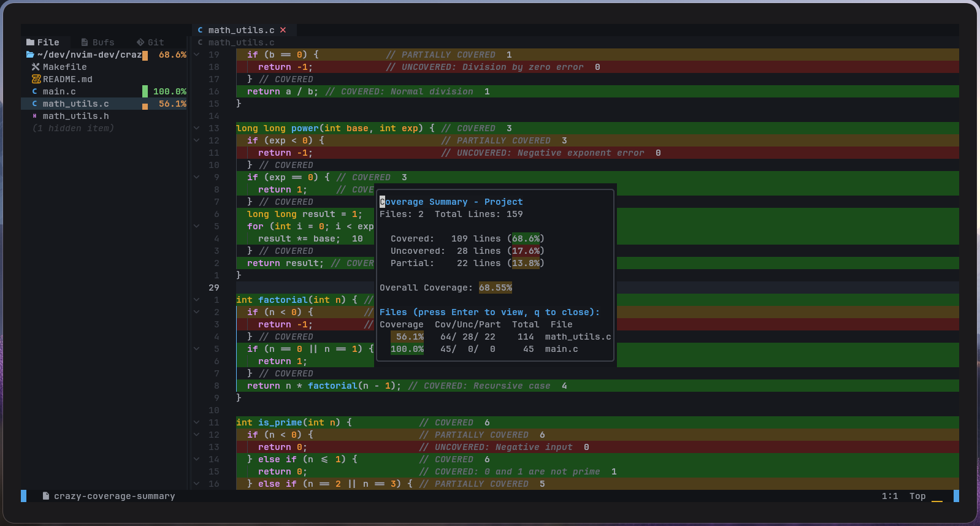Click the orange coverage bar for root folder
980x526 pixels.
pyautogui.click(x=145, y=56)
